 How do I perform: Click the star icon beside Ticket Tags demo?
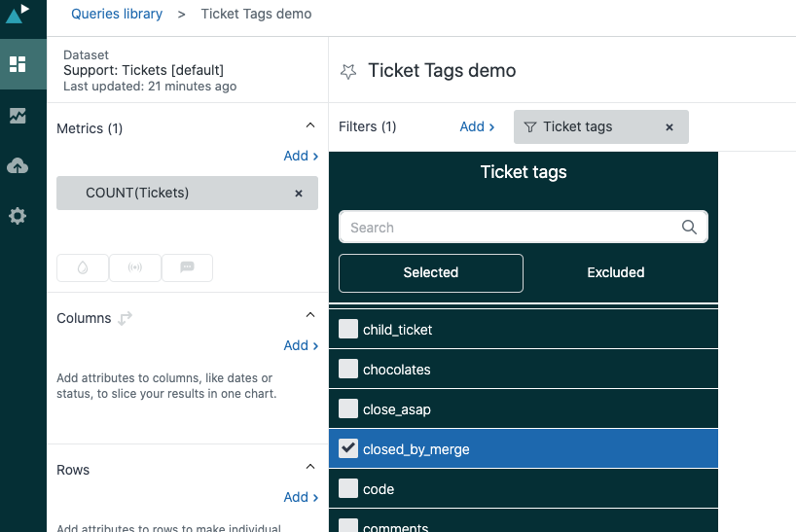(x=348, y=71)
